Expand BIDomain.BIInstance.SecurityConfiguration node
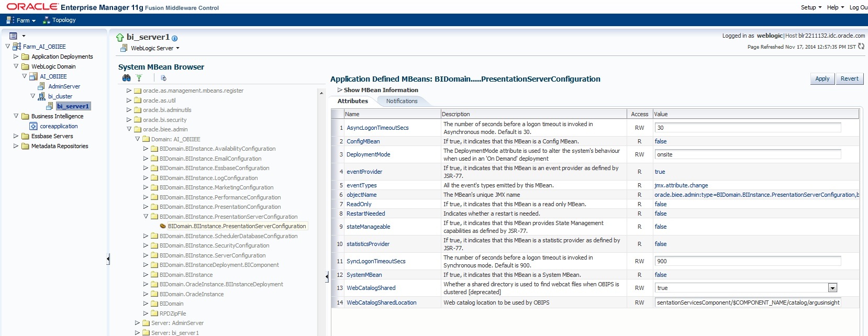The height and width of the screenshot is (336, 868). 146,245
